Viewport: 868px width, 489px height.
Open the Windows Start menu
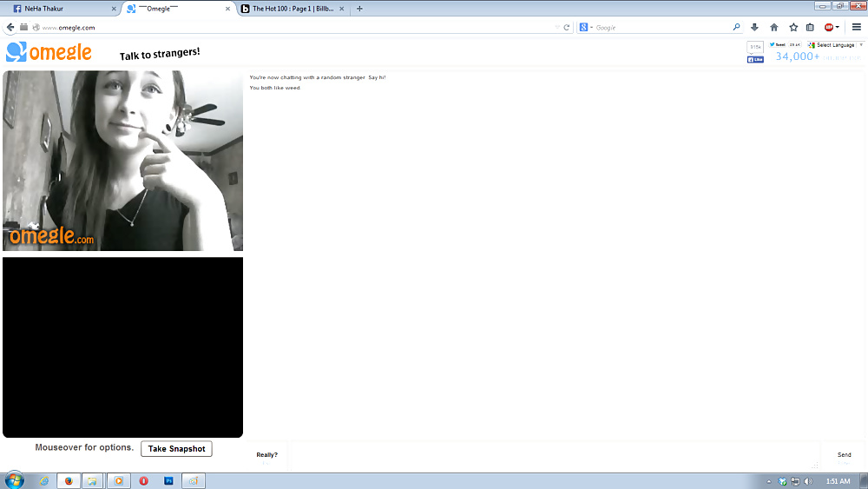point(15,480)
